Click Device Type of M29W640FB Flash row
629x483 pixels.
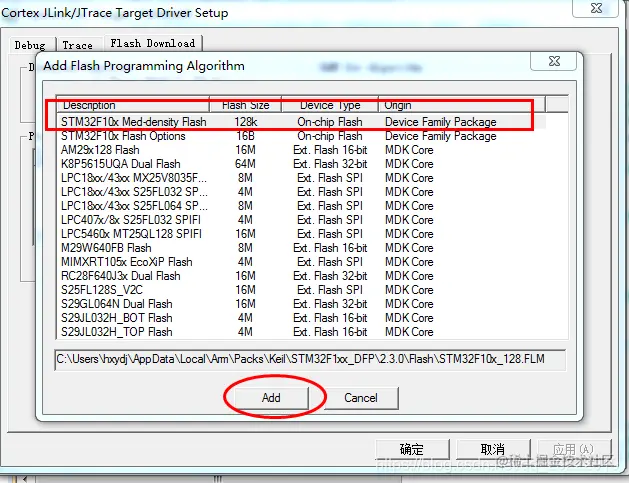(330, 248)
